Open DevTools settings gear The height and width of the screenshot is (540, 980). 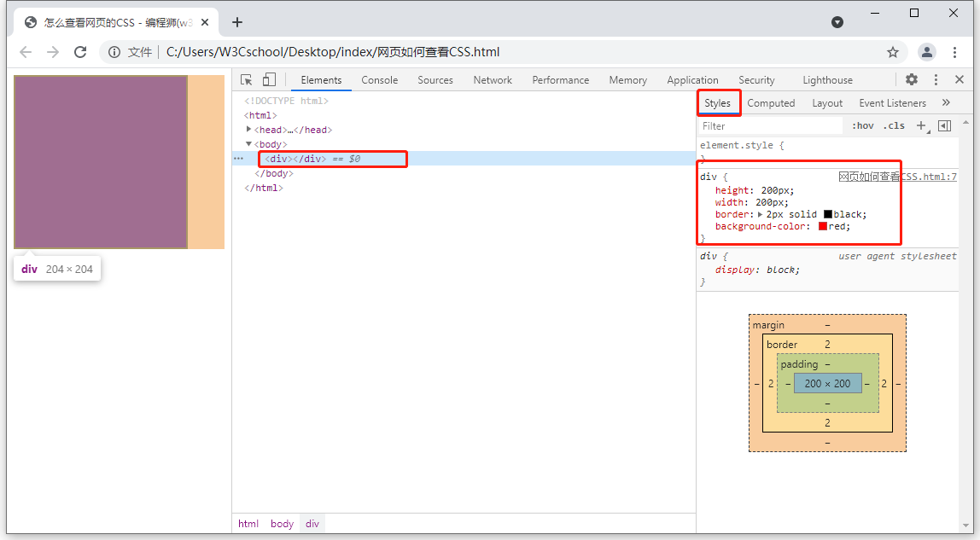coord(912,79)
